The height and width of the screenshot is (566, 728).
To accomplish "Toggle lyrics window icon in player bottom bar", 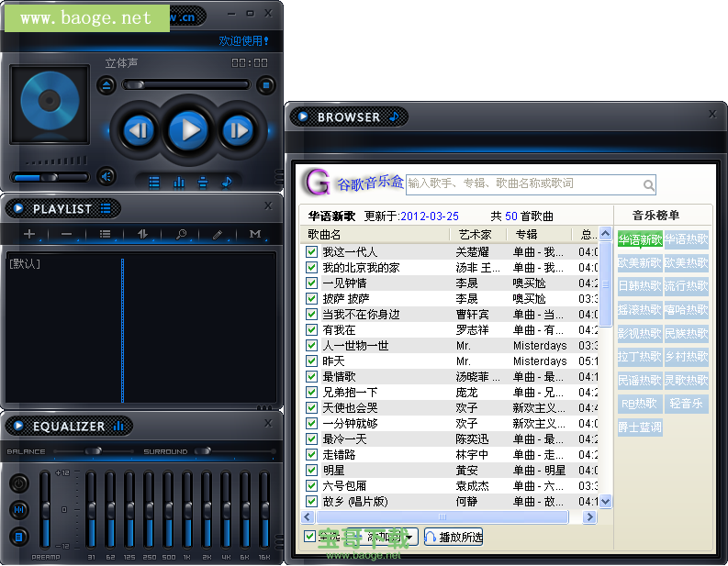I will coord(203,183).
